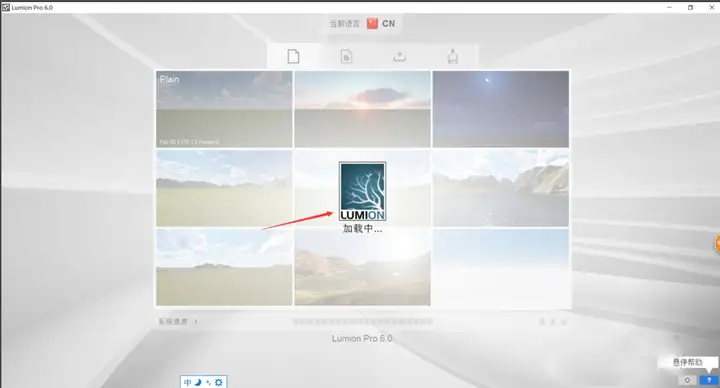Click the Lumion Pro 6.0 title bar icon
This screenshot has width=720, height=388.
[x=6, y=7]
